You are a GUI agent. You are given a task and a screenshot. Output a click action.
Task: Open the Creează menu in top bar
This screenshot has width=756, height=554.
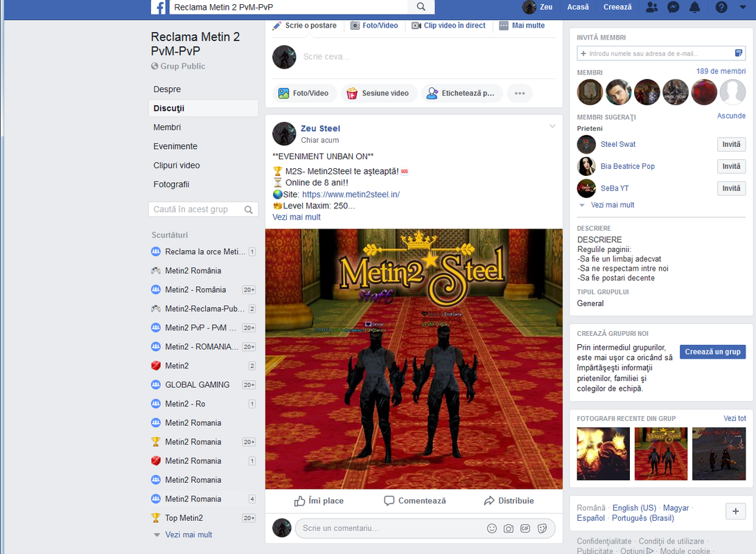[617, 7]
